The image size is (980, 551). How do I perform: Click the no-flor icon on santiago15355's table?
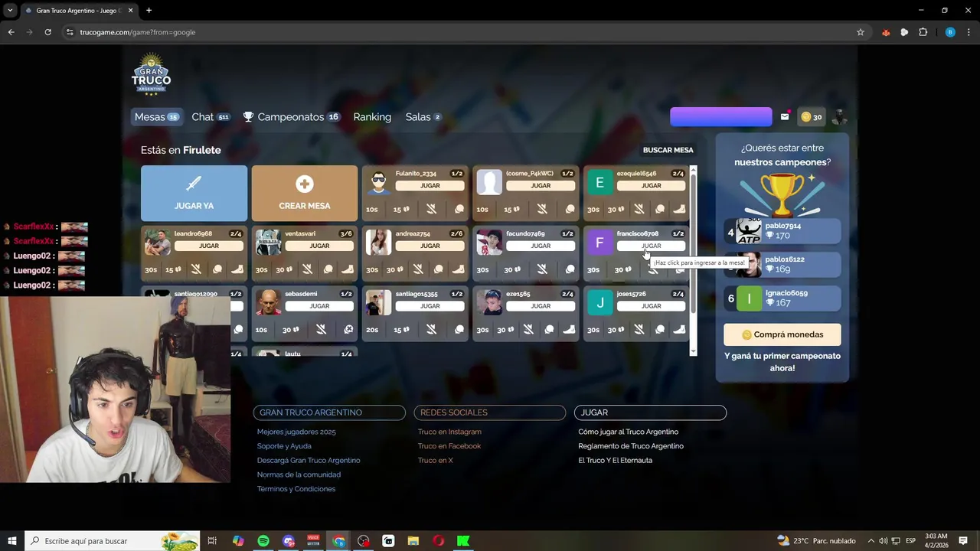pyautogui.click(x=431, y=330)
